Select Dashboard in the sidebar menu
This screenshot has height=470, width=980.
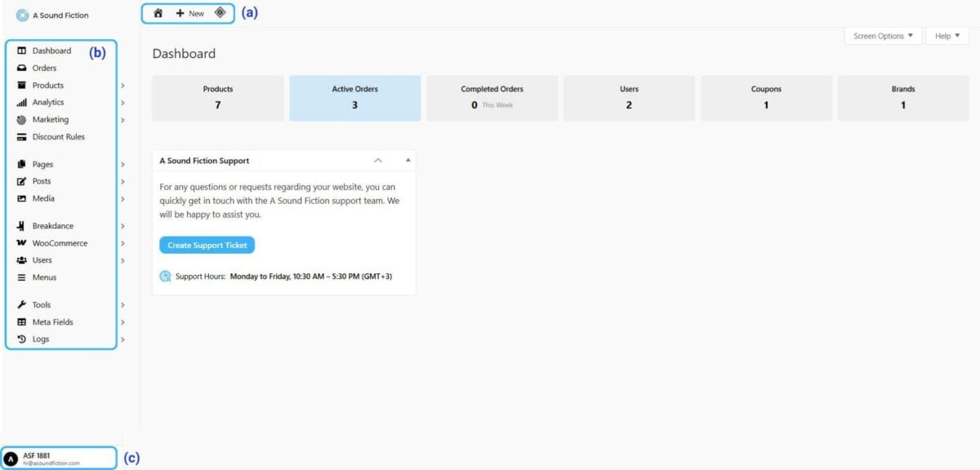pos(51,50)
